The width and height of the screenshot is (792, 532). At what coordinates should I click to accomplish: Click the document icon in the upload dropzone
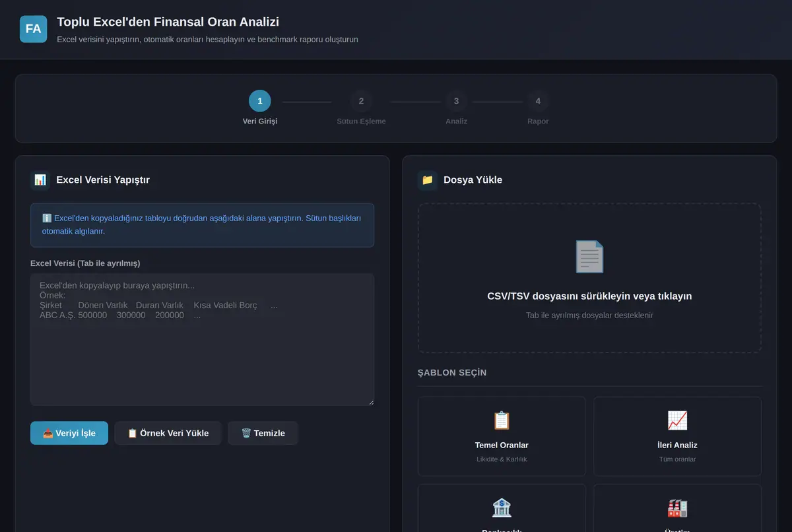coord(589,257)
